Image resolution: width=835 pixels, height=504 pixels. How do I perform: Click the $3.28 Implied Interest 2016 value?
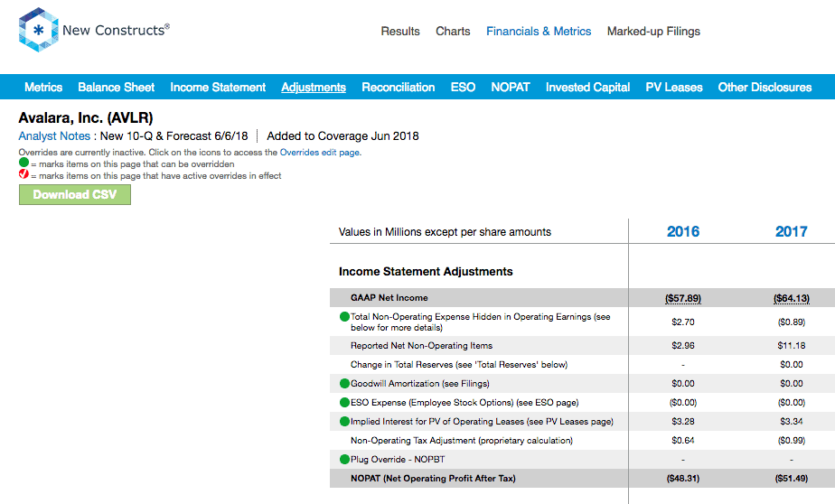(x=682, y=422)
